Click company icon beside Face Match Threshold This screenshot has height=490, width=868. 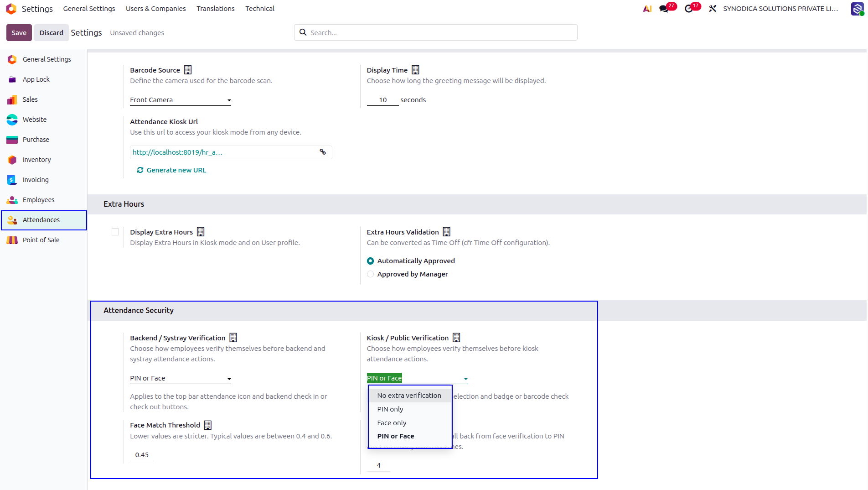pos(208,425)
